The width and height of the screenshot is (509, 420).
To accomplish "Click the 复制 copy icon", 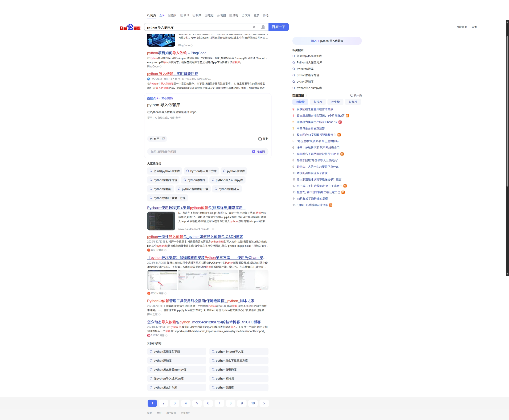I will (x=263, y=139).
